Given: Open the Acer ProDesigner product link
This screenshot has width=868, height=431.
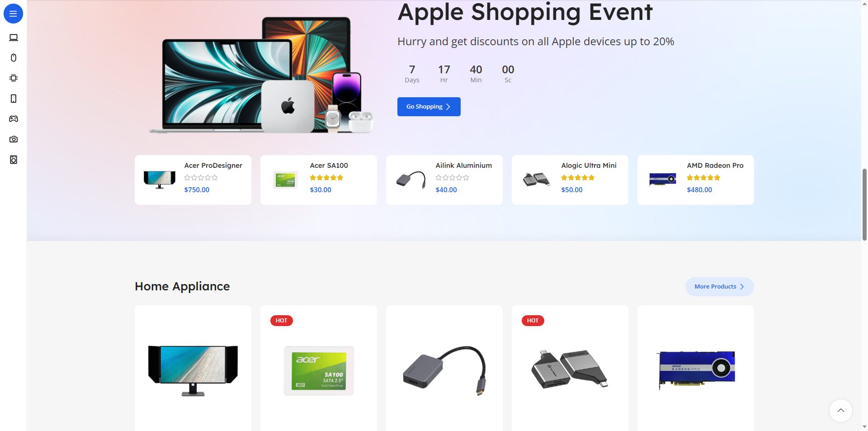Looking at the screenshot, I should click(213, 166).
